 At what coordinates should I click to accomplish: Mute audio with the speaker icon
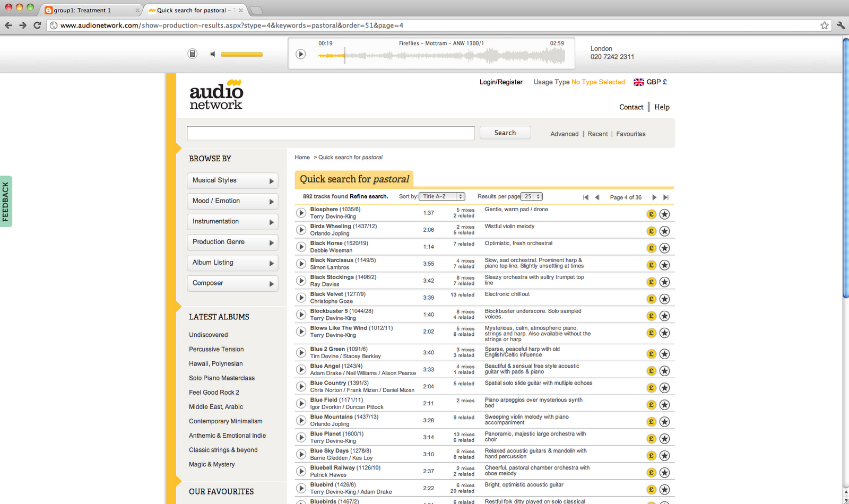(x=213, y=54)
